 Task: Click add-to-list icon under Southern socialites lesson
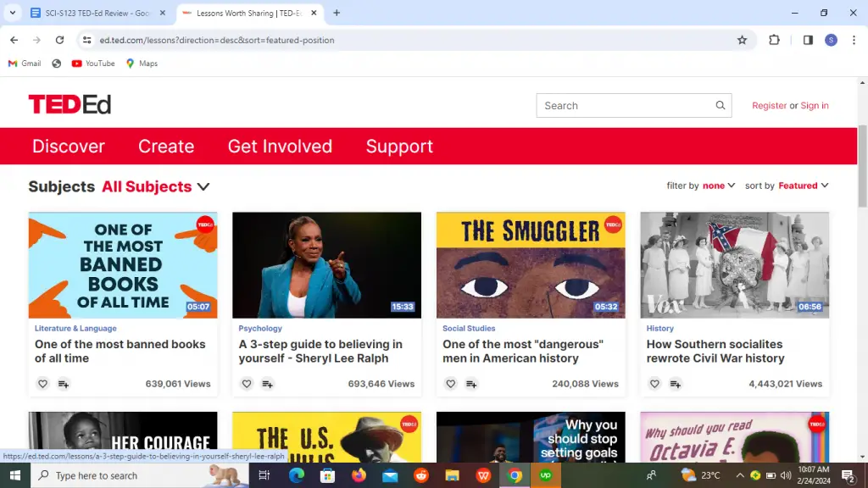coord(675,384)
